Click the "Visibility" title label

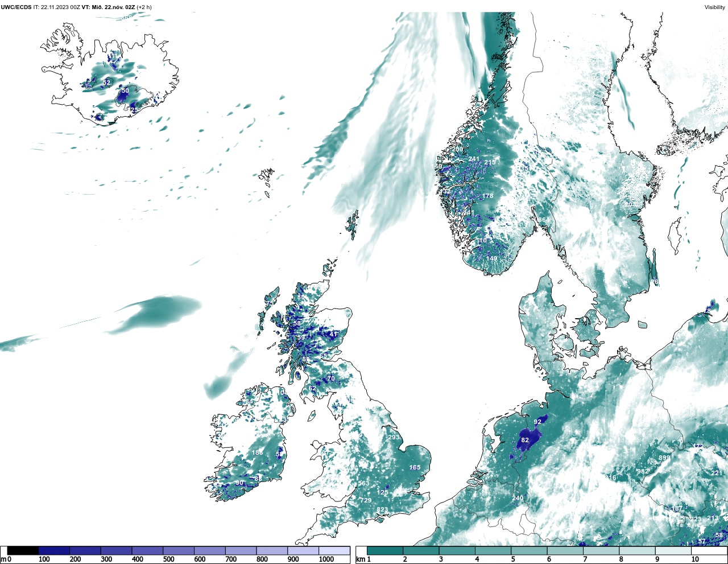tap(715, 7)
